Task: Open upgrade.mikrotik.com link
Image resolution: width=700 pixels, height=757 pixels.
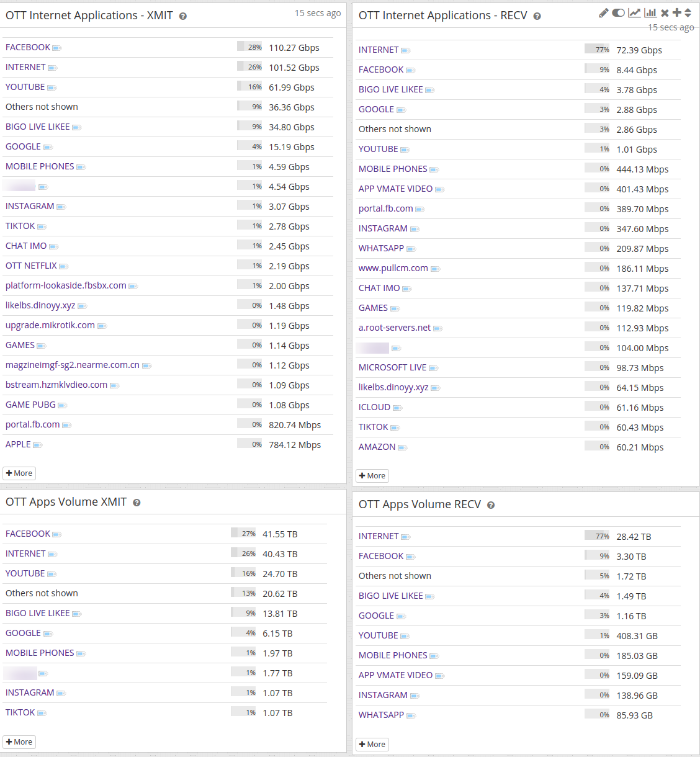Action: (x=50, y=325)
